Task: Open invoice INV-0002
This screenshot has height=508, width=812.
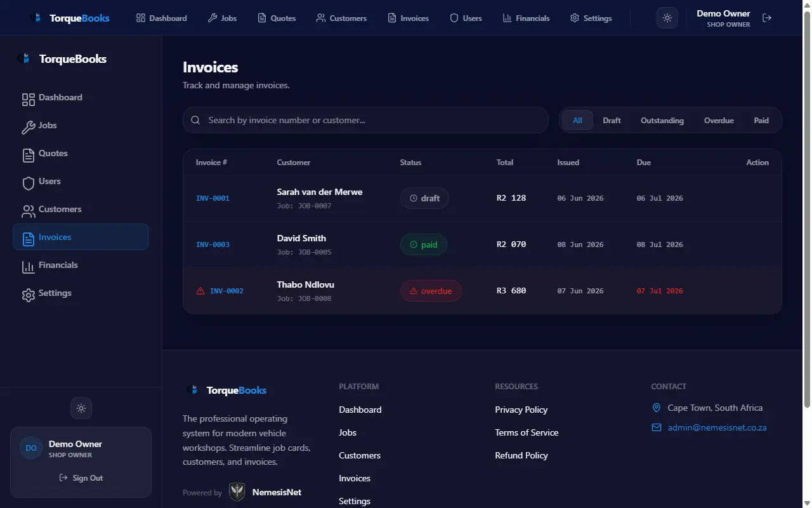Action: 226,291
